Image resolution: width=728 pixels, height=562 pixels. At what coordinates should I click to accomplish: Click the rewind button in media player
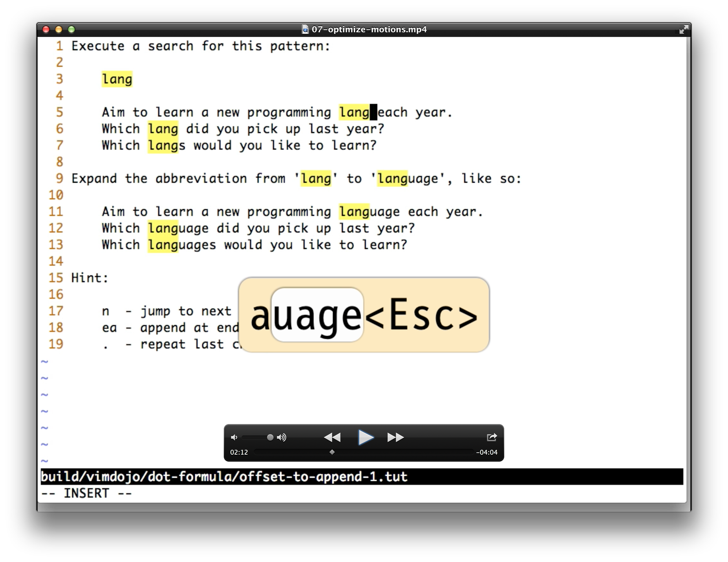330,437
